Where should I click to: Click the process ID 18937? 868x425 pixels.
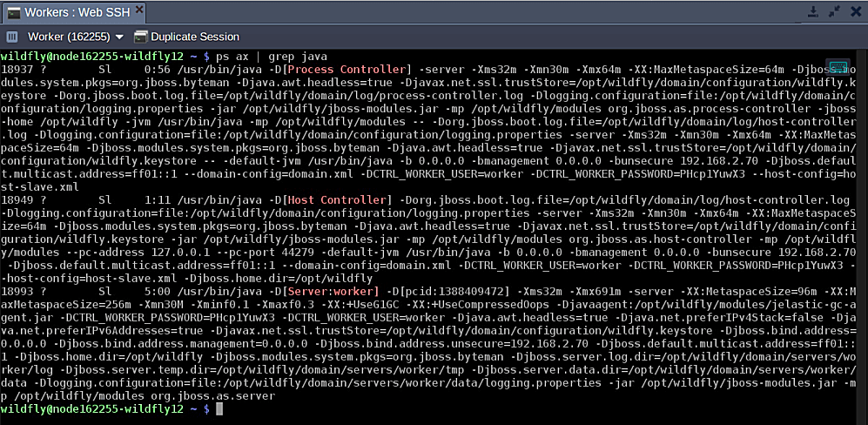pyautogui.click(x=17, y=70)
